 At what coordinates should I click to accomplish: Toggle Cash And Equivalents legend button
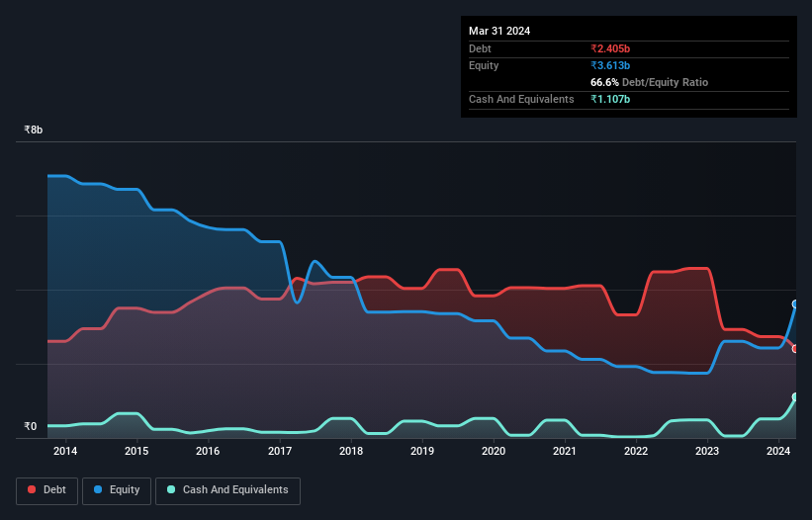(x=227, y=490)
